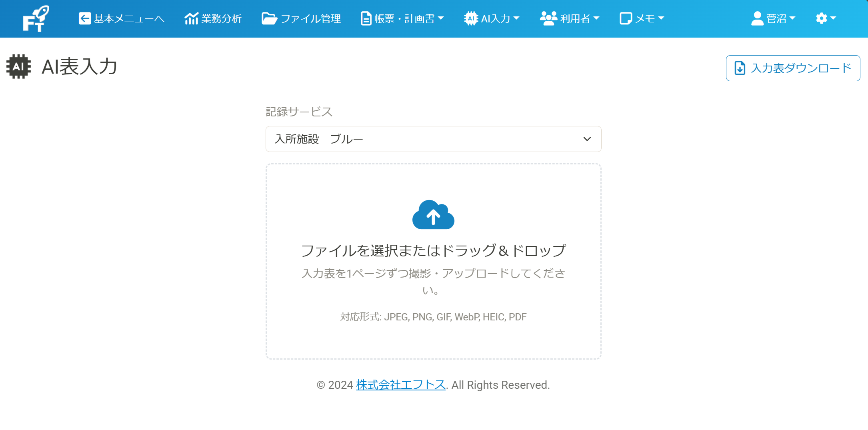
Task: Open the メモ dropdown
Action: (642, 18)
